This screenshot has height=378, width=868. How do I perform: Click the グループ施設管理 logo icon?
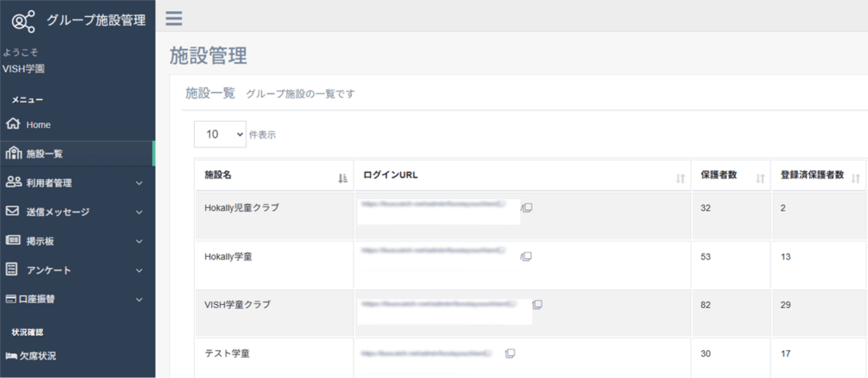coord(23,21)
